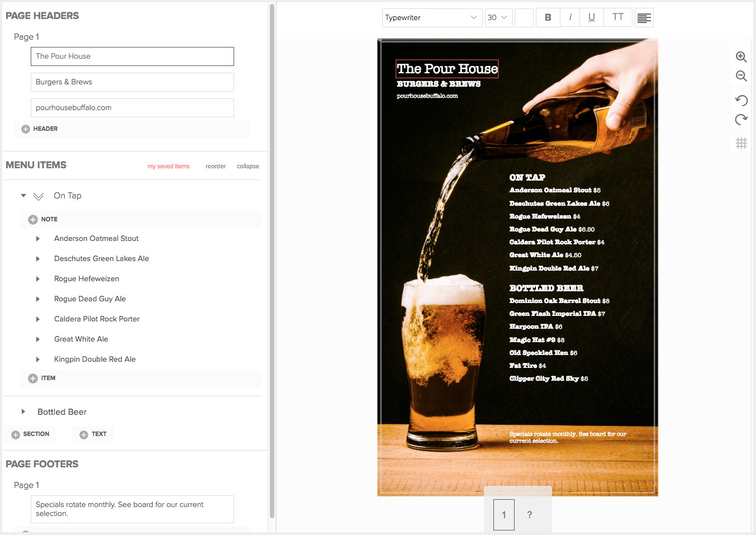Zoom out of the menu canvas
Image resolution: width=756 pixels, height=535 pixels.
pyautogui.click(x=741, y=76)
